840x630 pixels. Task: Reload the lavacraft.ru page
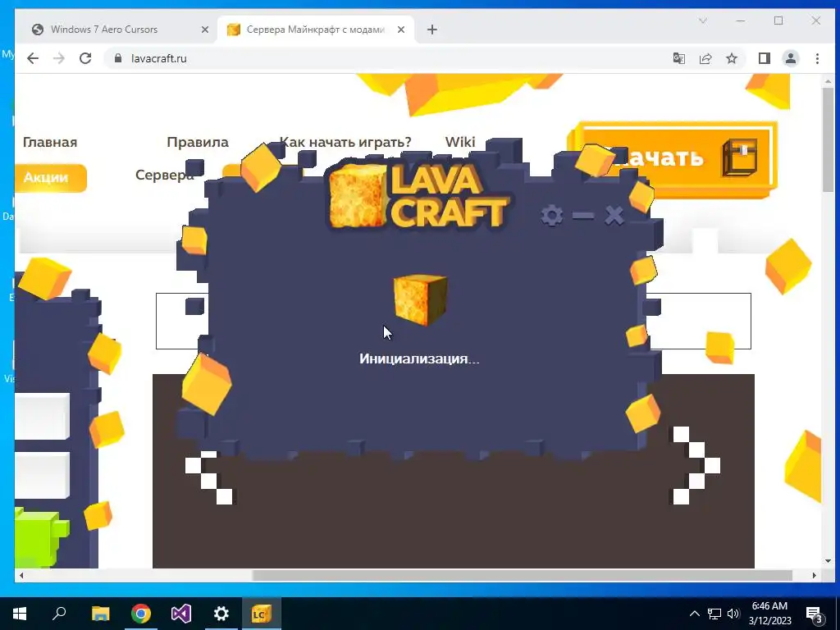pos(85,58)
